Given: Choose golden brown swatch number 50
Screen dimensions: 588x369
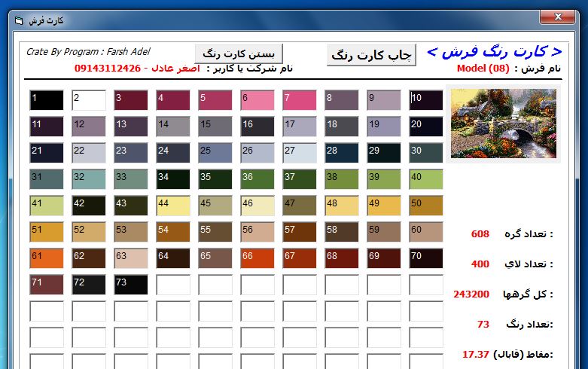Looking at the screenshot, I should click(x=426, y=206).
